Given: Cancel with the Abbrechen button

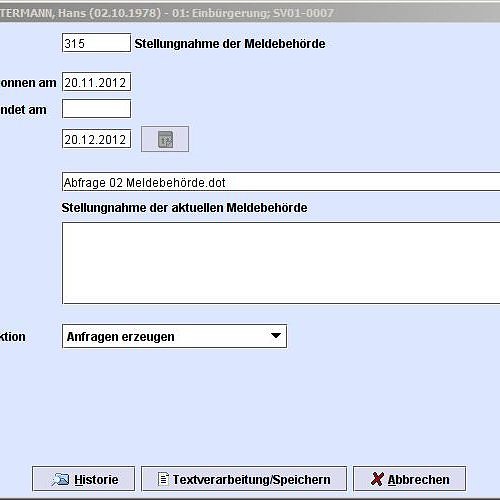Looking at the screenshot, I should point(410,479).
